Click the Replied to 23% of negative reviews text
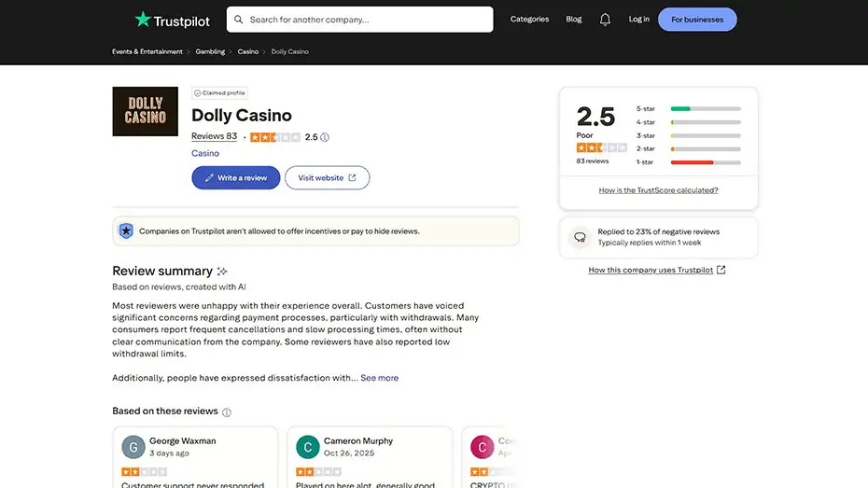The width and height of the screenshot is (868, 488). (659, 231)
